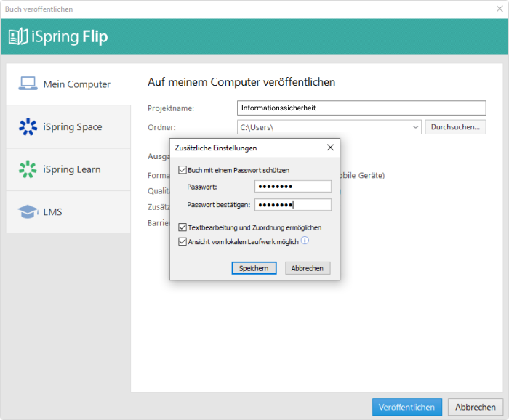Switch to the iSpring Learn tab
The image size is (509, 420).
click(x=68, y=169)
